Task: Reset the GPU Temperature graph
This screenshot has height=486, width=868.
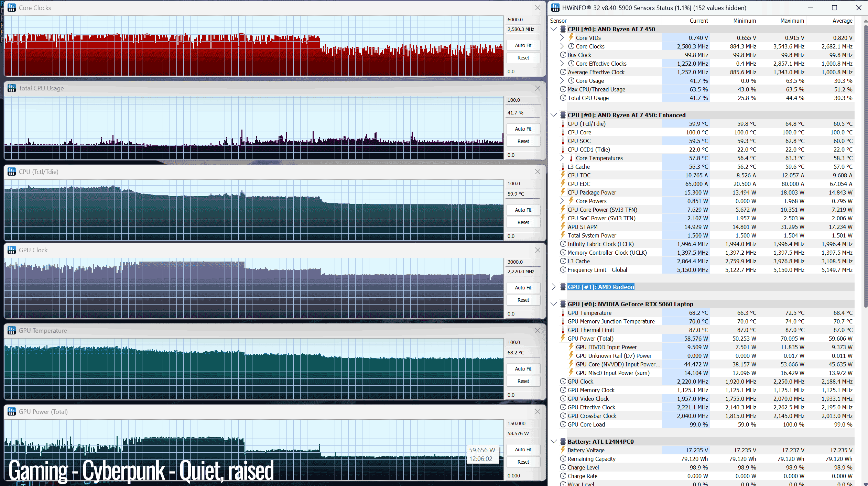Action: (x=523, y=381)
